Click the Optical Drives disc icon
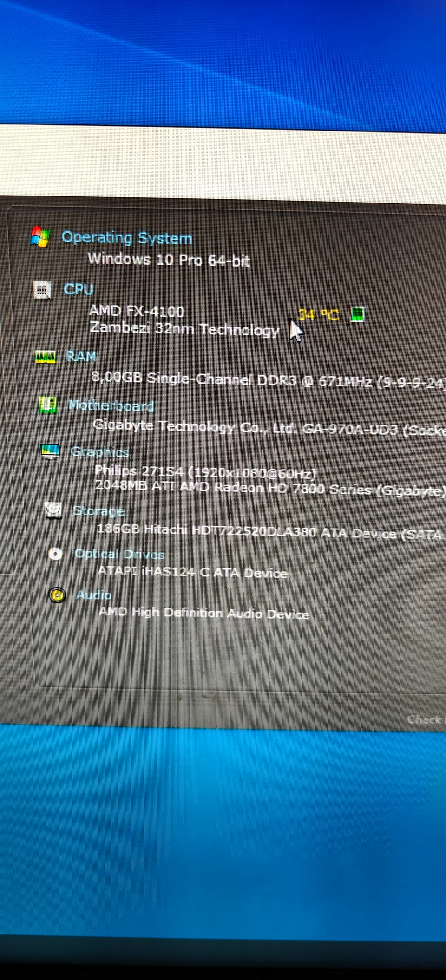This screenshot has width=446, height=980. [56, 553]
